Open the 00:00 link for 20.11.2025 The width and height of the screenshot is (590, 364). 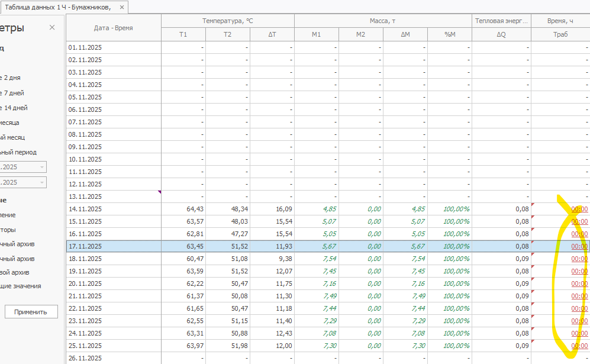point(579,284)
